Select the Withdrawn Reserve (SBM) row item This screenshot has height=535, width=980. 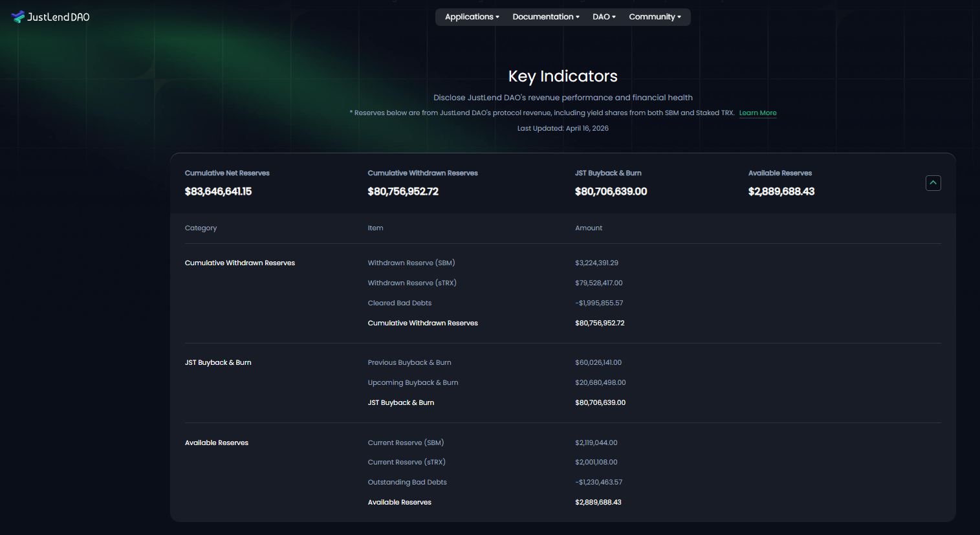[411, 263]
